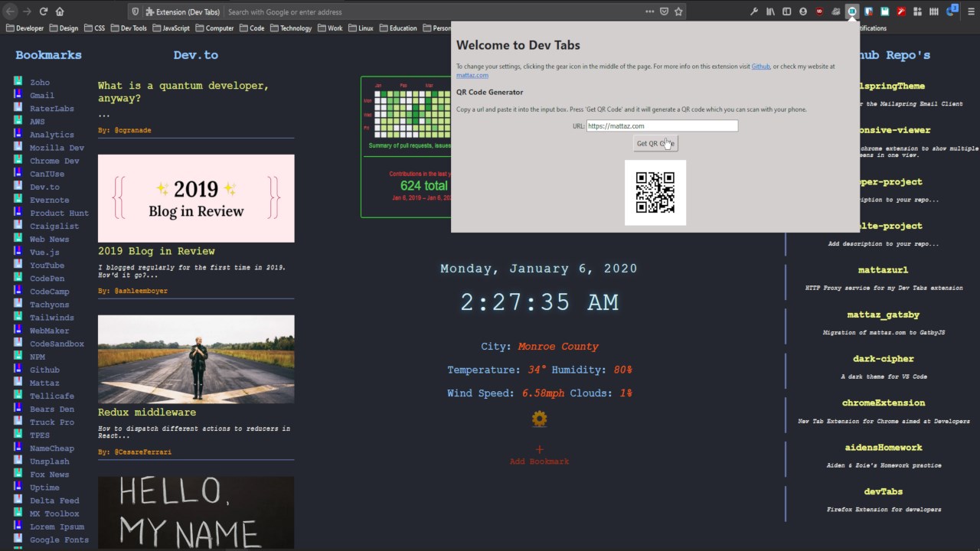Toggle the browser sidebar icon

[787, 11]
